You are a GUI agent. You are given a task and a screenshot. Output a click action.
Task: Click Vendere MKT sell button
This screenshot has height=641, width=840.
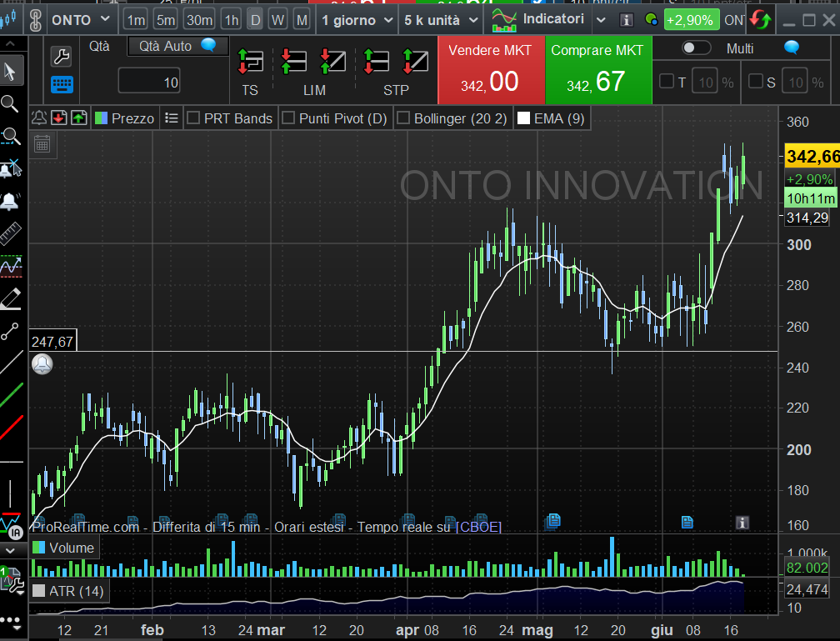click(491, 70)
